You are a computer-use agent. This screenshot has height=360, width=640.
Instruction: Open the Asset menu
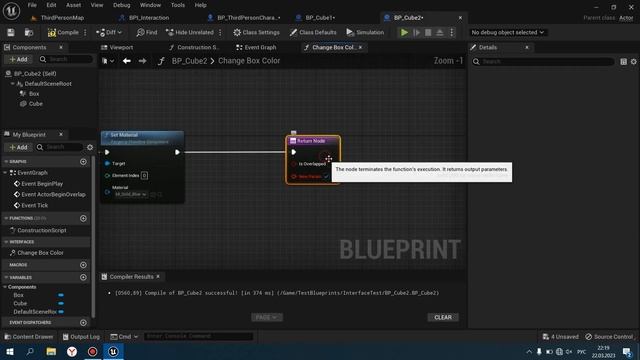73,5
